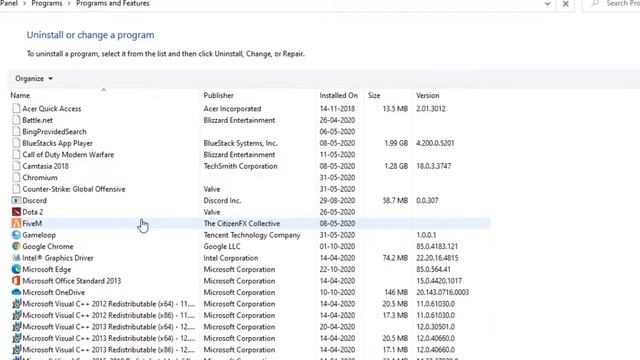Select Microsoft Office Standard 2013 entry name
640x360 pixels.
tap(72, 280)
